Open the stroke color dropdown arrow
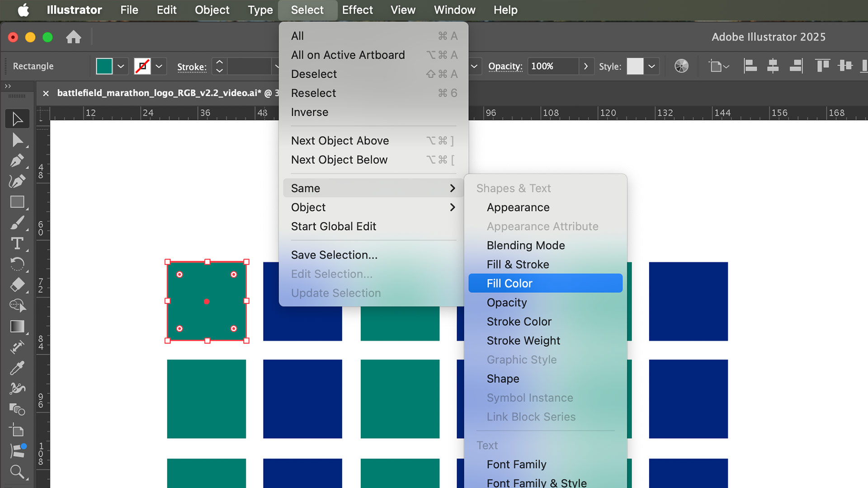Screen dimensions: 868x488 point(159,66)
